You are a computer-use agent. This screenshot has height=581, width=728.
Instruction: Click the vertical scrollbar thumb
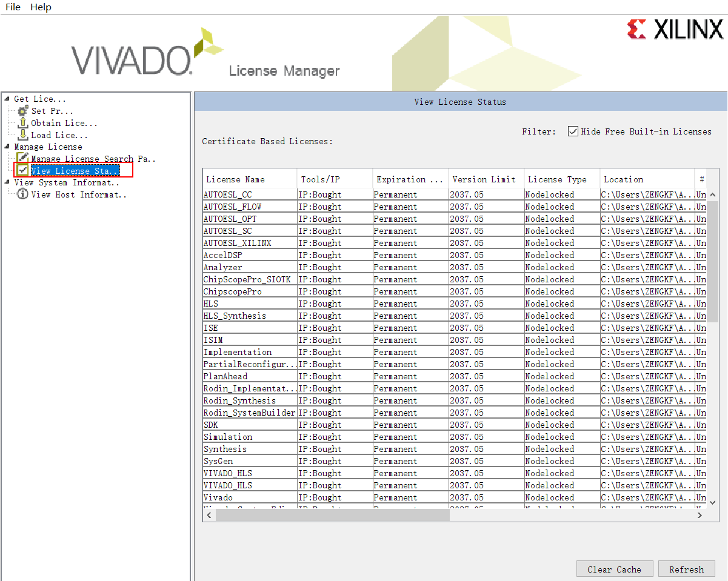click(712, 262)
